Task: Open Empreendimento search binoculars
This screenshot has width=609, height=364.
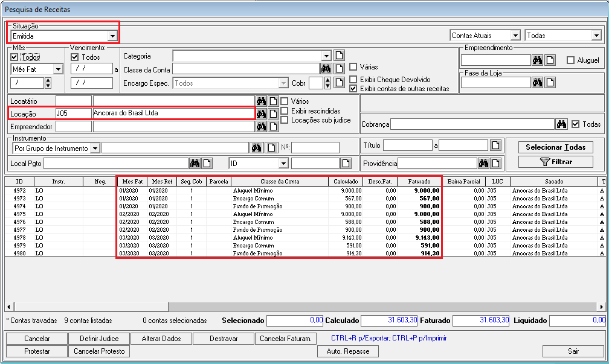Action: [538, 60]
